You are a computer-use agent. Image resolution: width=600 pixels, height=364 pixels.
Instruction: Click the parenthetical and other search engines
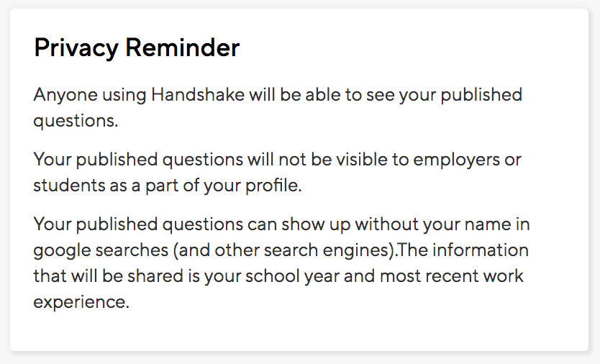[x=283, y=251]
